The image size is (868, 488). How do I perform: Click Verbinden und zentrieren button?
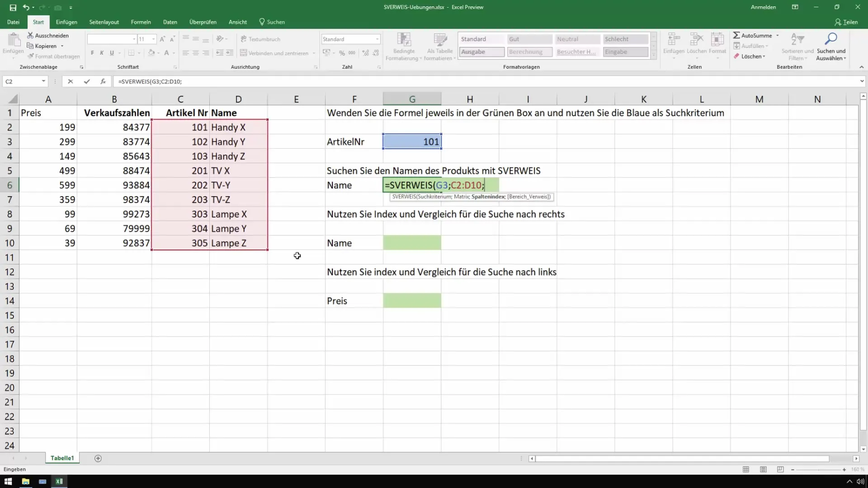274,53
